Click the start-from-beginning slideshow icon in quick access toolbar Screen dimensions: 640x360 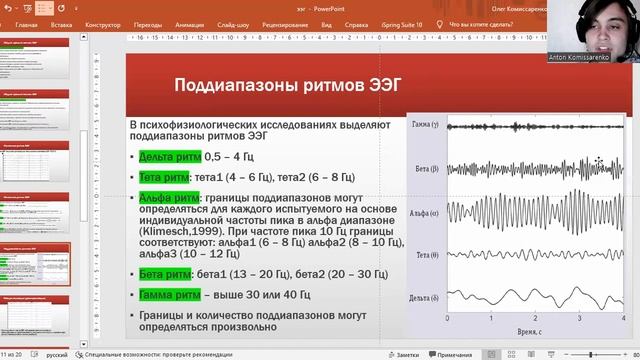coord(27,8)
